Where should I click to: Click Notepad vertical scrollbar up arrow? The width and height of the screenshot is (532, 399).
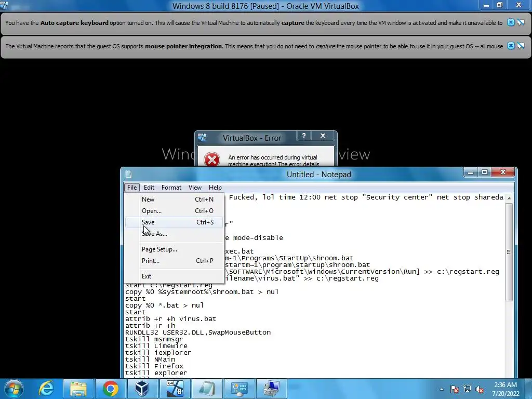point(509,198)
